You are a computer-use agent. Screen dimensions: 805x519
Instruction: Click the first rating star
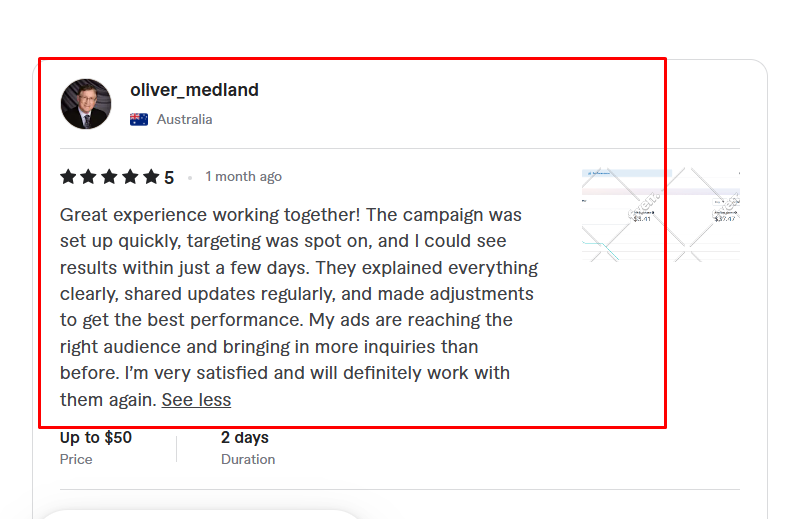click(x=68, y=177)
